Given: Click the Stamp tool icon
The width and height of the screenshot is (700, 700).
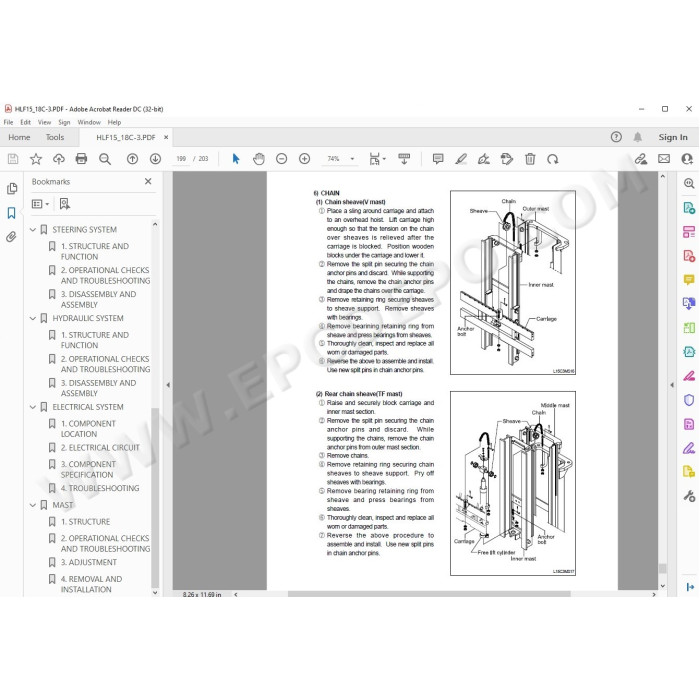Looking at the screenshot, I should (x=507, y=159).
